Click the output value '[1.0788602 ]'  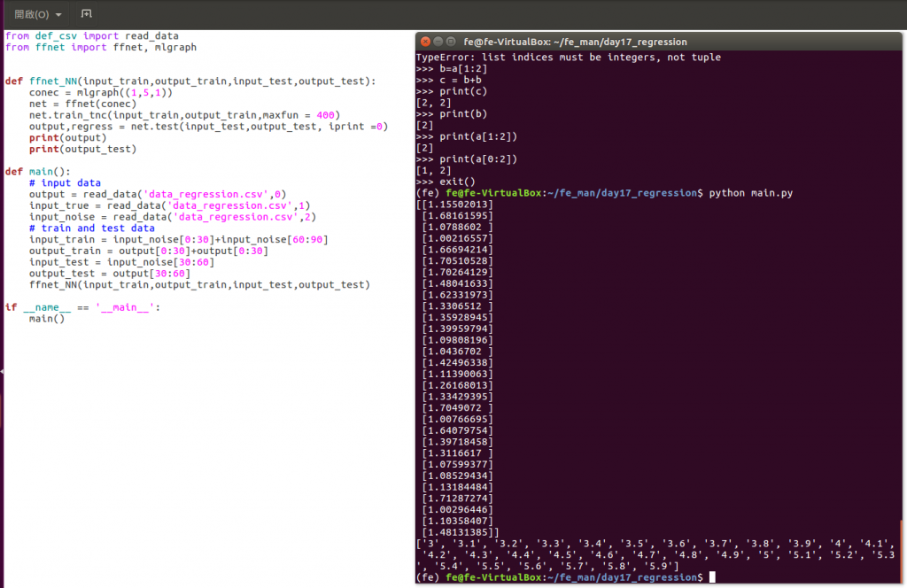click(458, 227)
